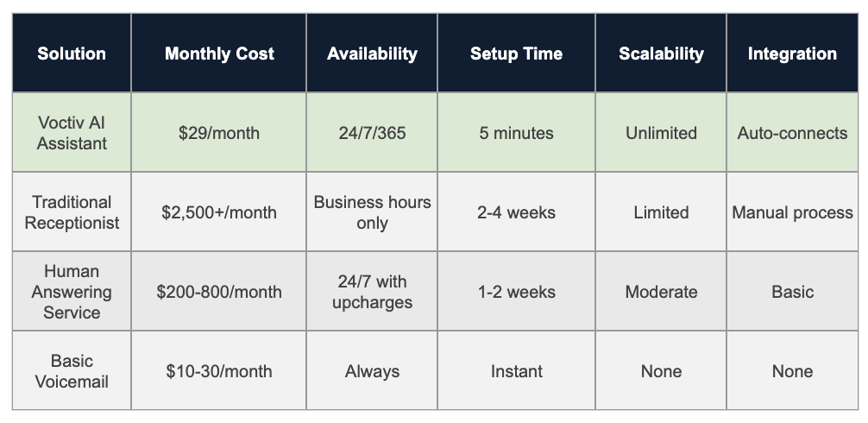Screen dimensions: 868x423
Task: Click the Solution column header
Action: click(x=71, y=54)
